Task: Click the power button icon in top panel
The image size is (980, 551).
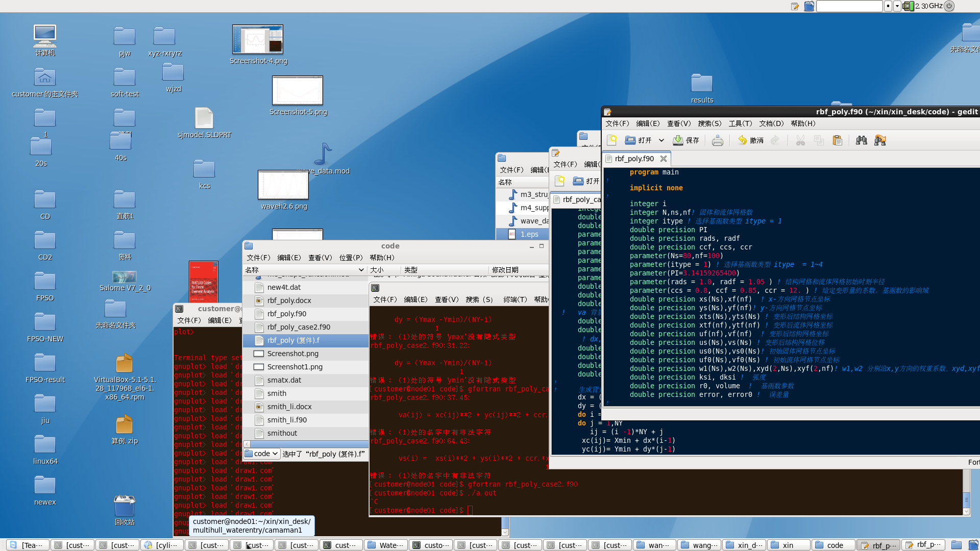Action: coord(949,6)
